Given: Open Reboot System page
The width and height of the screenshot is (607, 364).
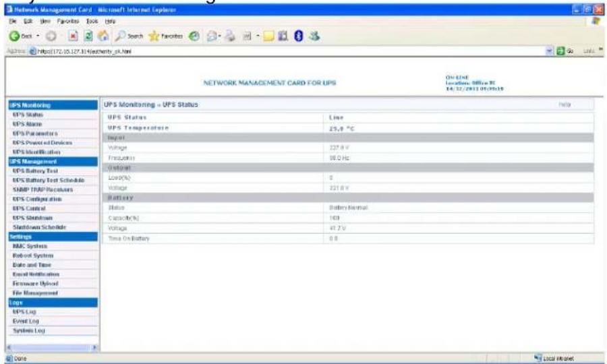Looking at the screenshot, I should point(33,255).
